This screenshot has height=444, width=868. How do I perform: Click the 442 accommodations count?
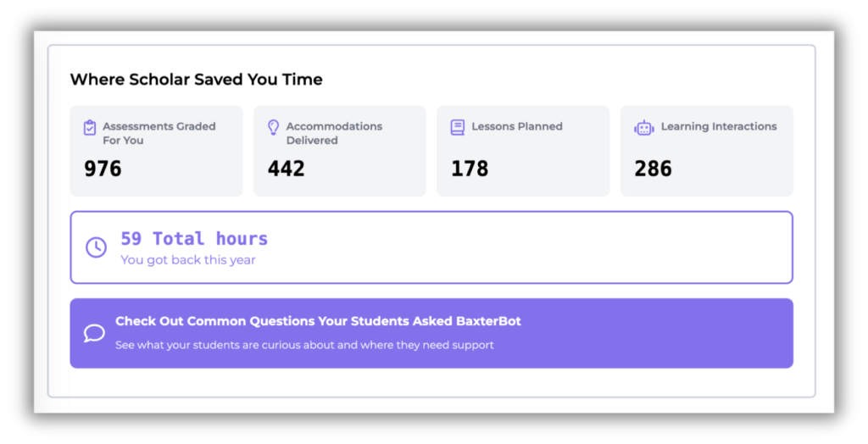click(x=287, y=169)
